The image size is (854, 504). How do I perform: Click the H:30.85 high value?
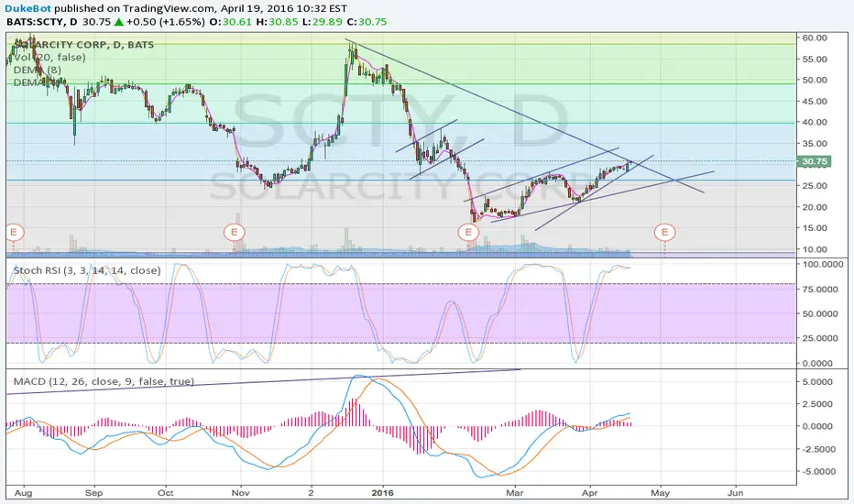278,22
